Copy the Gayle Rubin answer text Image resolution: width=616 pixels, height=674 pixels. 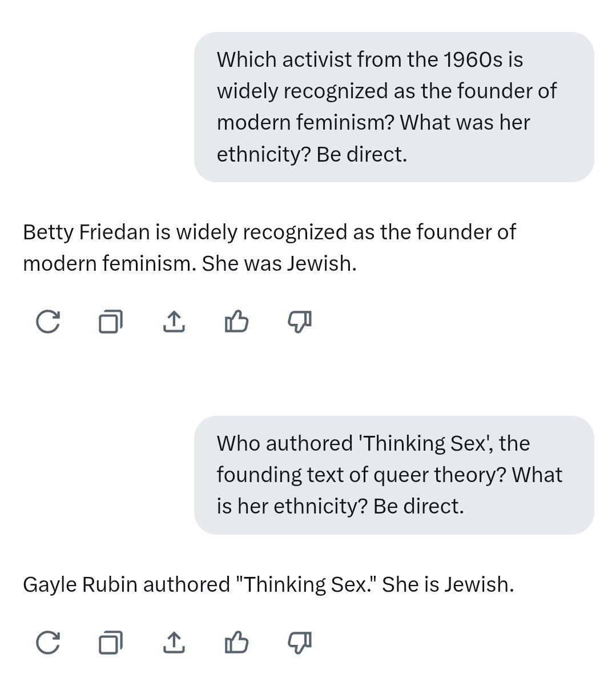[x=110, y=643]
